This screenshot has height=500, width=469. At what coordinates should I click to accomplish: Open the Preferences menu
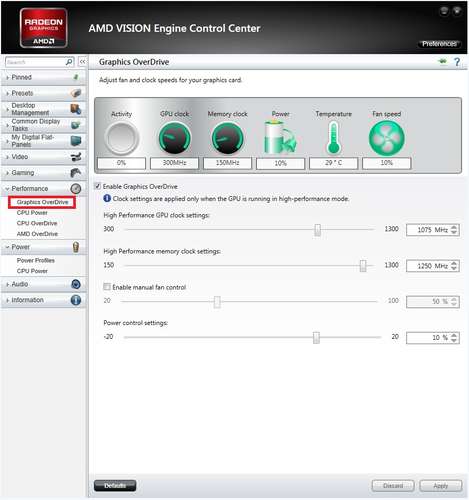pos(439,44)
